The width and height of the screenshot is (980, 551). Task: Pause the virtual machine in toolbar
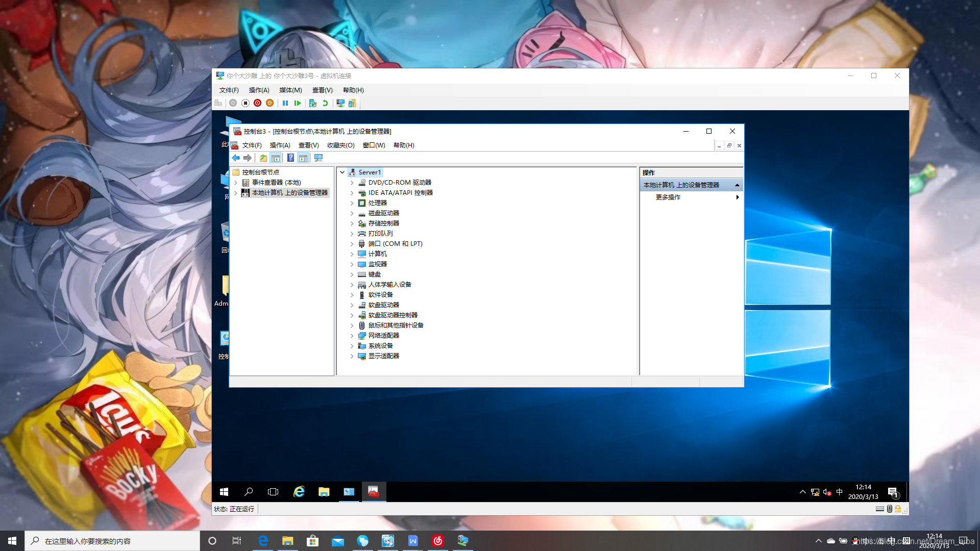(x=285, y=103)
